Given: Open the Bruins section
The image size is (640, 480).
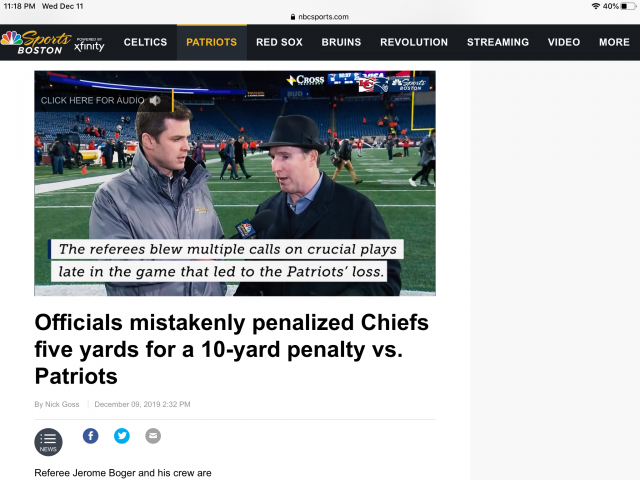Looking at the screenshot, I should coord(341,42).
